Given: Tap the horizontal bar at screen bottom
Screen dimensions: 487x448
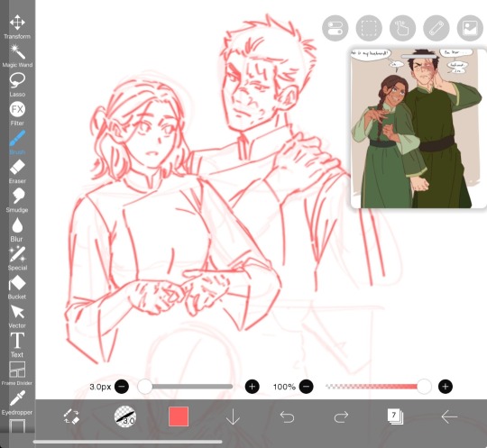Looking at the screenshot, I should click(128, 442).
